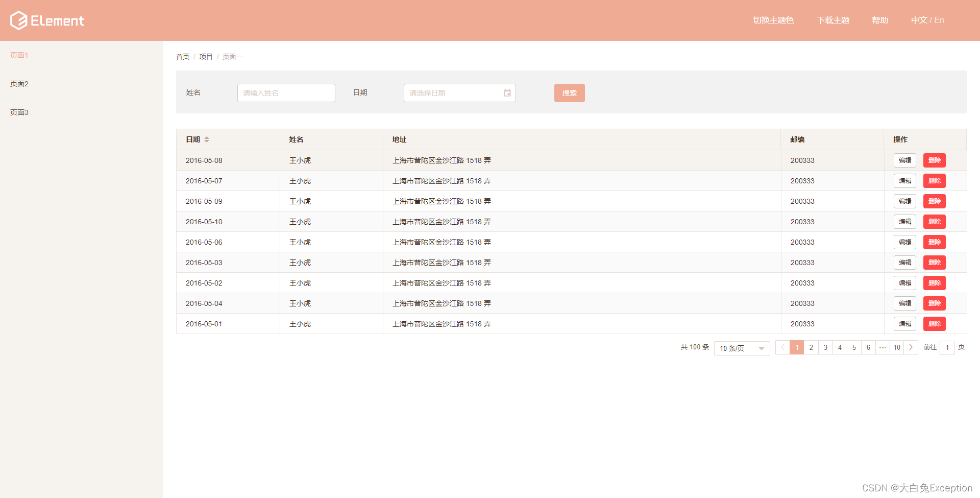Image resolution: width=980 pixels, height=498 pixels.
Task: Go to page 10 in pagination
Action: click(x=897, y=347)
